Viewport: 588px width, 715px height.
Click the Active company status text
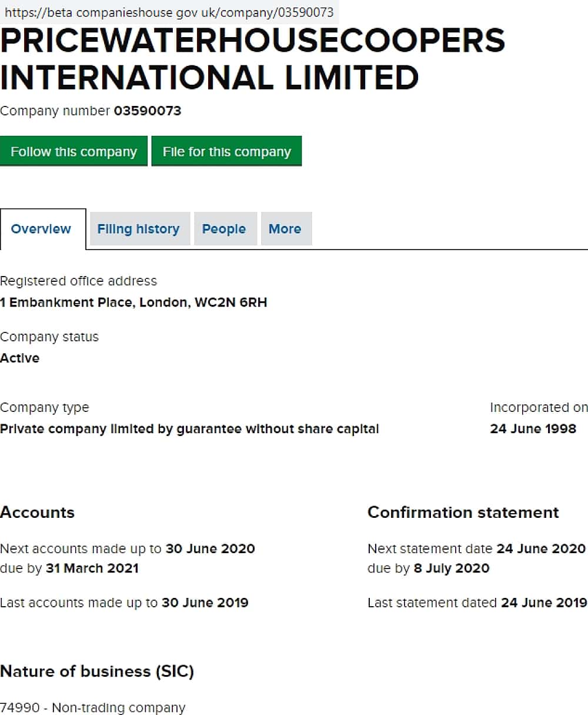20,358
